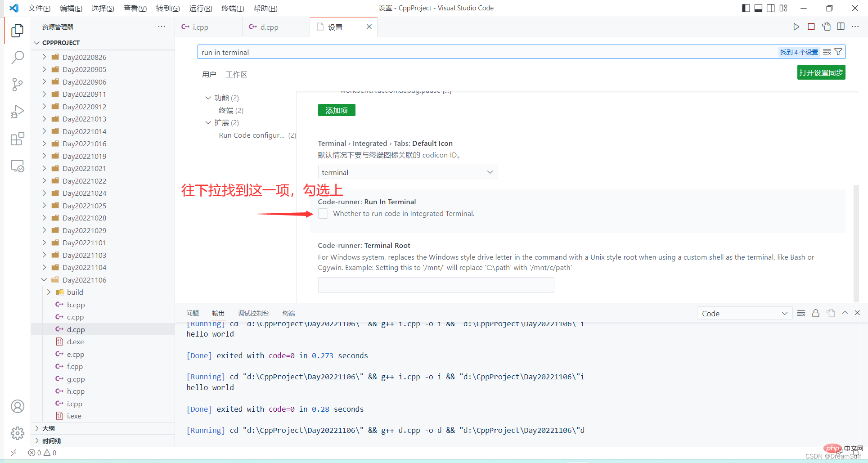Open the 终端(T) menu
868x463 pixels.
point(233,8)
